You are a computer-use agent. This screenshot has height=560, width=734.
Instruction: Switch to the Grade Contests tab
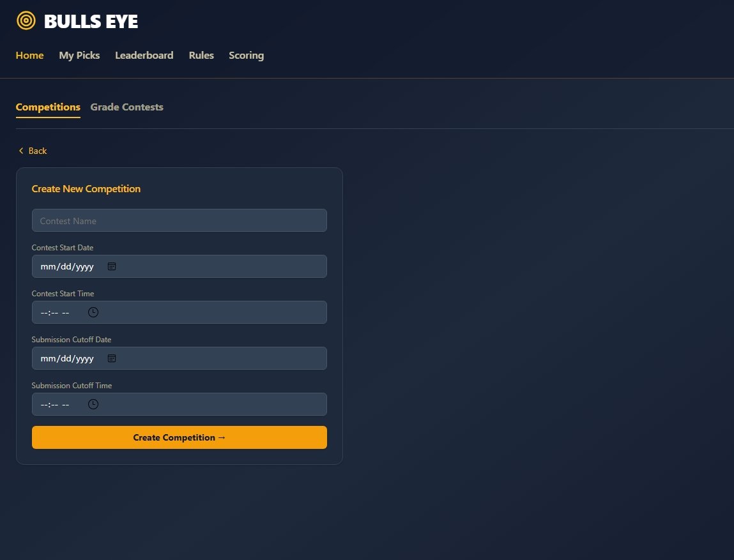[x=126, y=107]
